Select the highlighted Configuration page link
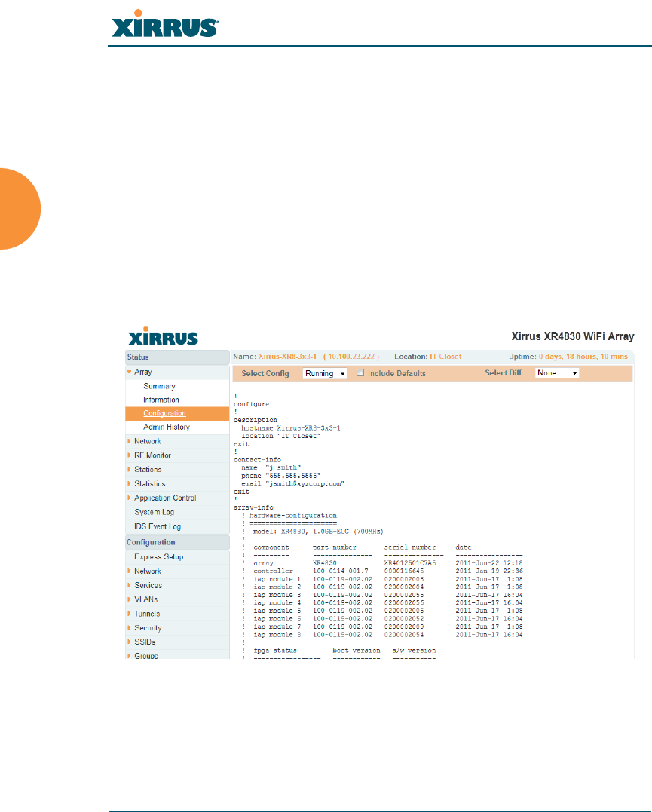Screen dimensions: 652x812 coord(164,413)
